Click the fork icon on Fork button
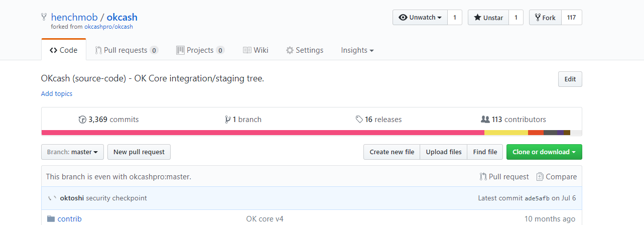The height and width of the screenshot is (225, 644). coord(538,18)
